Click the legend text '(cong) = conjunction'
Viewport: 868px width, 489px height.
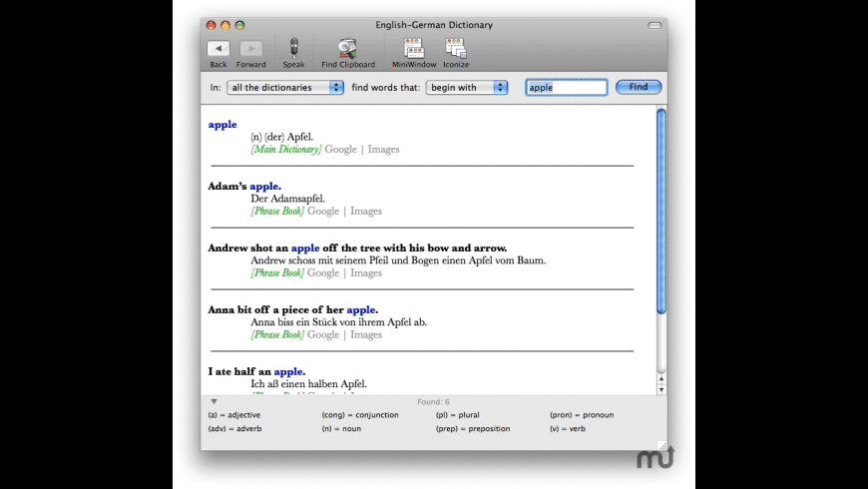[360, 415]
